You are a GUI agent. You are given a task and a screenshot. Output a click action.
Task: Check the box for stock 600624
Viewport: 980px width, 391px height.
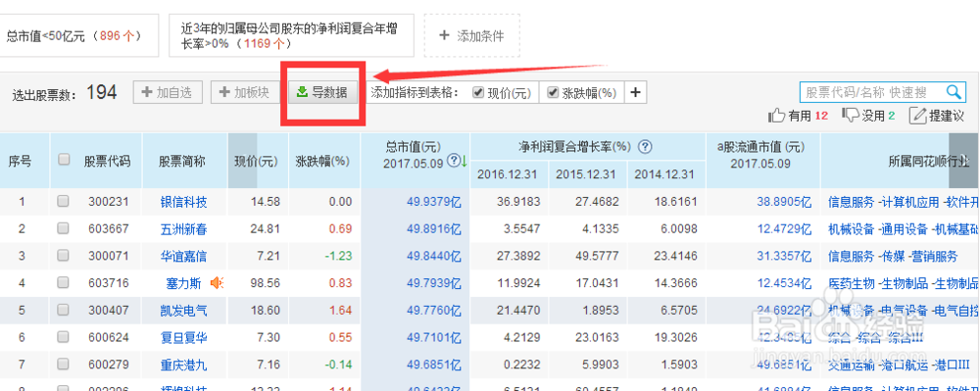pos(63,337)
